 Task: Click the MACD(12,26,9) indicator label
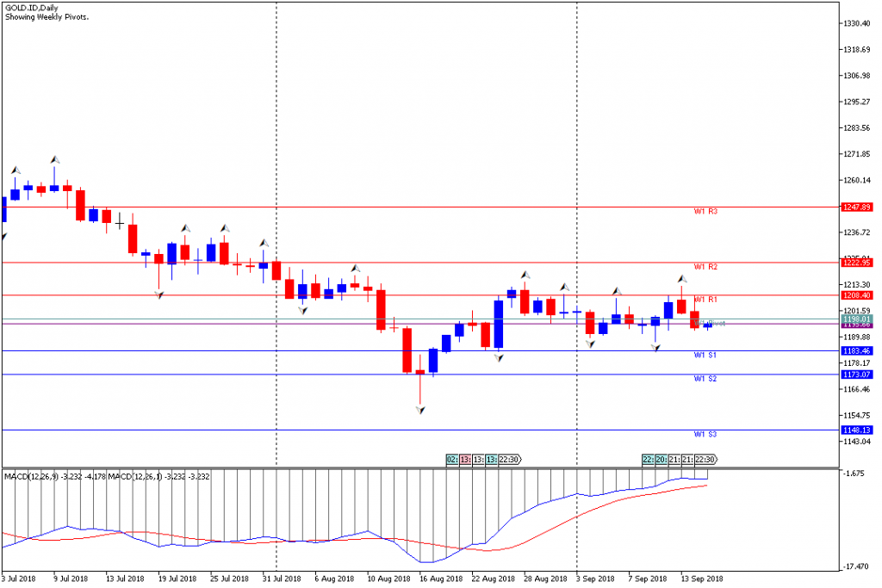click(32, 477)
